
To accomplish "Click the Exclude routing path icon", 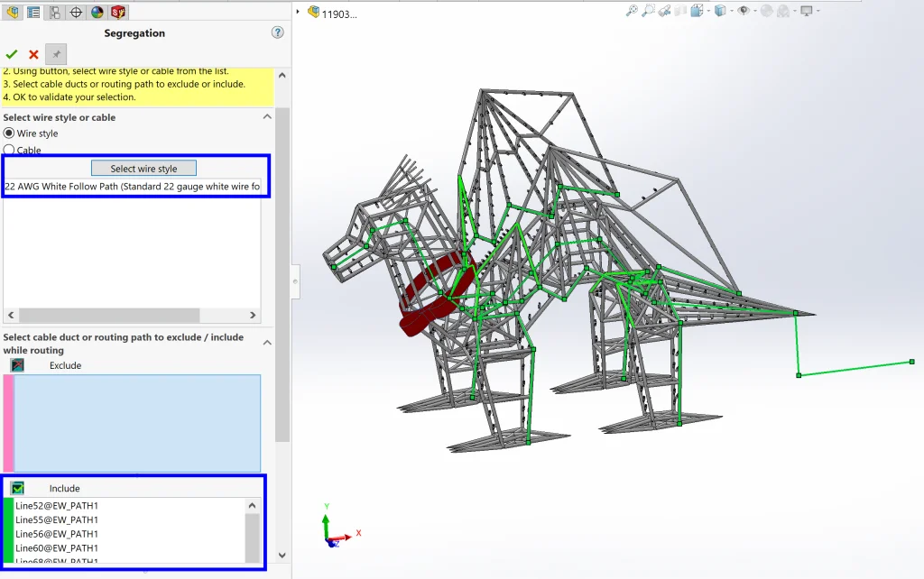I will pyautogui.click(x=17, y=365).
